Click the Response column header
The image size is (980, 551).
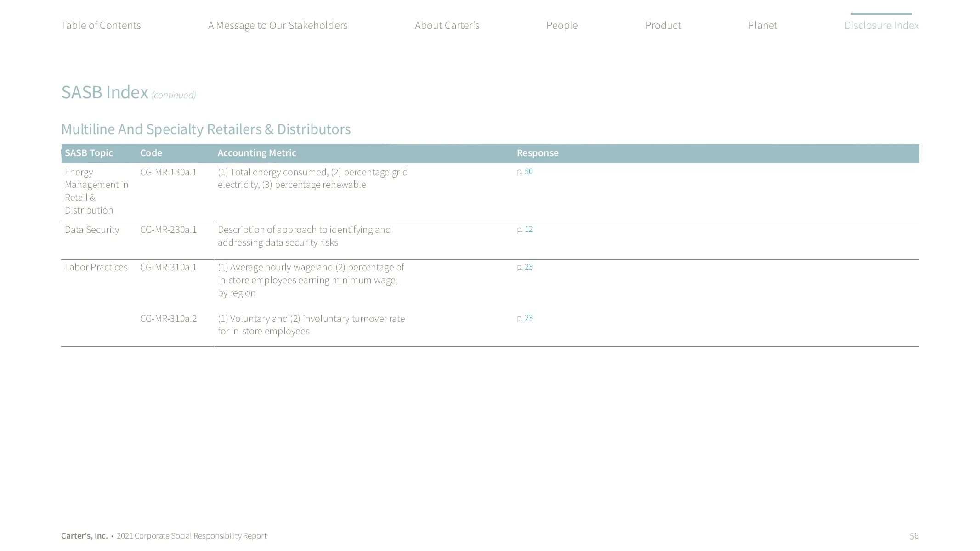point(537,153)
